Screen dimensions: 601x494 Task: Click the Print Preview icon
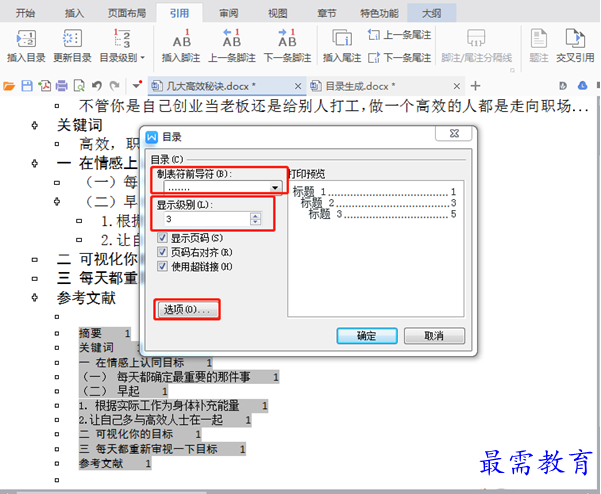79,86
